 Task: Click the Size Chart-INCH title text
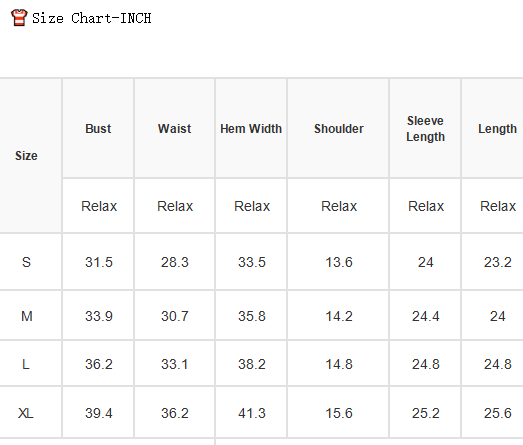(x=91, y=18)
